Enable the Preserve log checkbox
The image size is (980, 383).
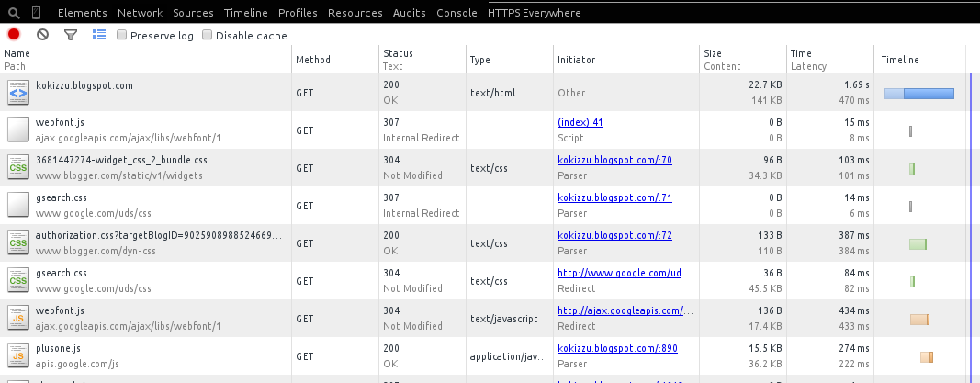(x=122, y=35)
